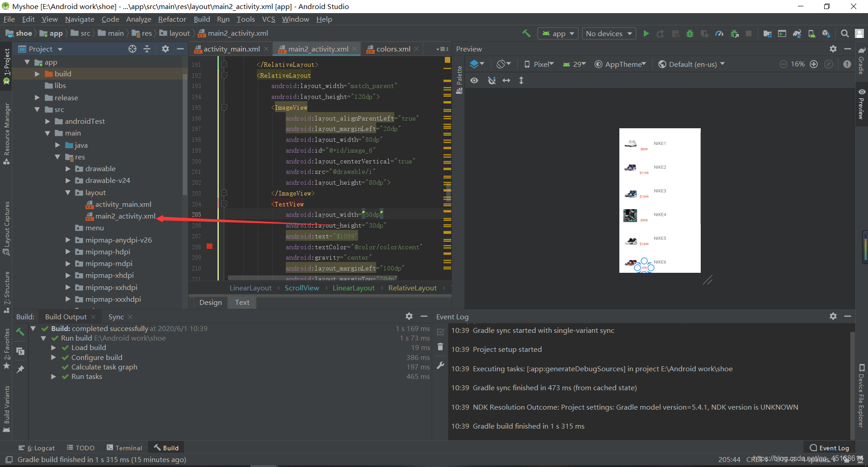The image size is (868, 467).
Task: Open Event Log from the status bar
Action: click(833, 448)
